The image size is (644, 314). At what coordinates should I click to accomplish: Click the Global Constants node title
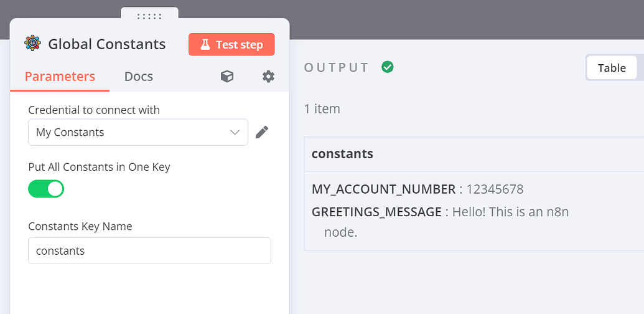click(107, 44)
